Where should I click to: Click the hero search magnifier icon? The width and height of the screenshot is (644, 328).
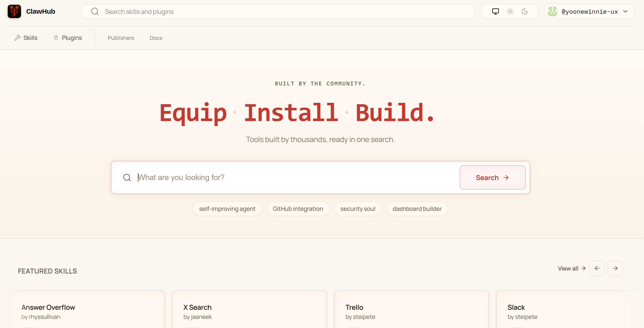(127, 178)
